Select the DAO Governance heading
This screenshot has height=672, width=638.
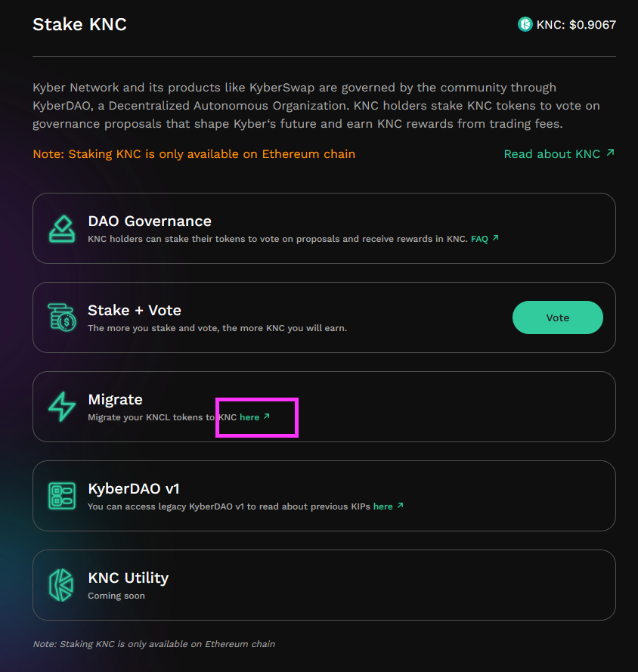pos(150,221)
